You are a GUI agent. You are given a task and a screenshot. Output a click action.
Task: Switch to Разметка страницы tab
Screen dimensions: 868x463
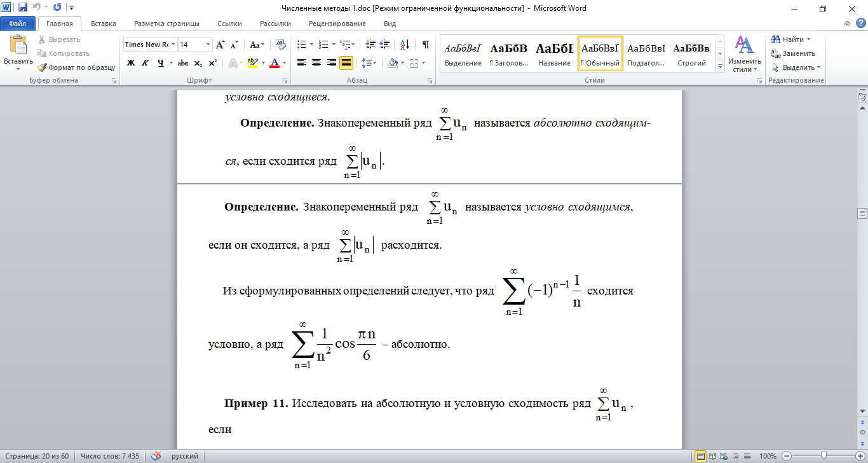(166, 24)
